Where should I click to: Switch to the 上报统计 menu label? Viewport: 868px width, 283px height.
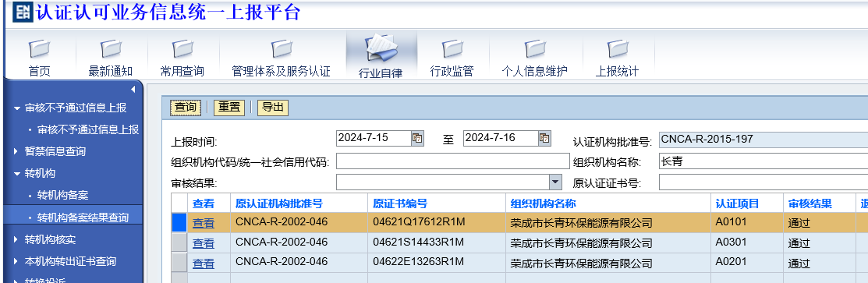pyautogui.click(x=617, y=72)
